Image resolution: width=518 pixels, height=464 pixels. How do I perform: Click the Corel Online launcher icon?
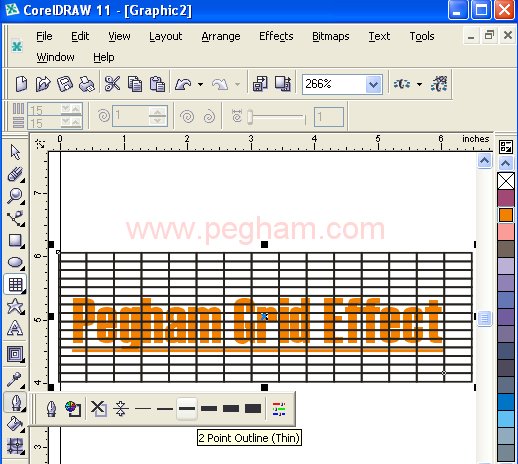click(438, 84)
